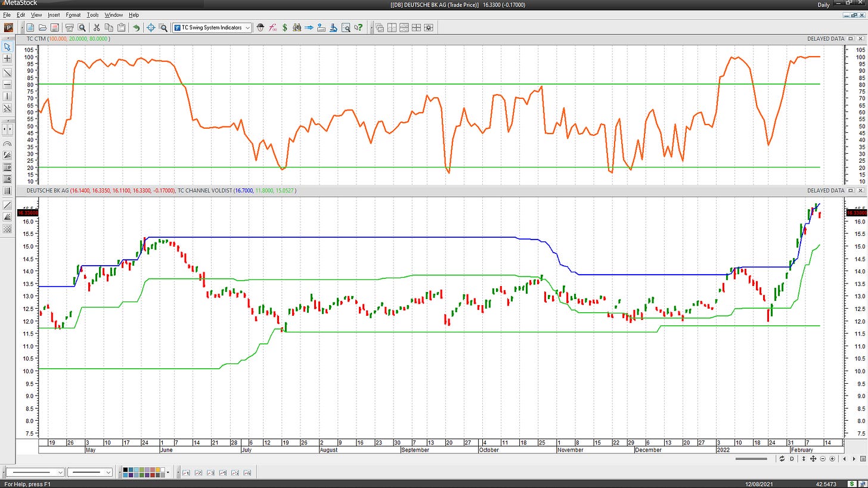
Task: Select the arrow pointer tool
Action: point(7,46)
